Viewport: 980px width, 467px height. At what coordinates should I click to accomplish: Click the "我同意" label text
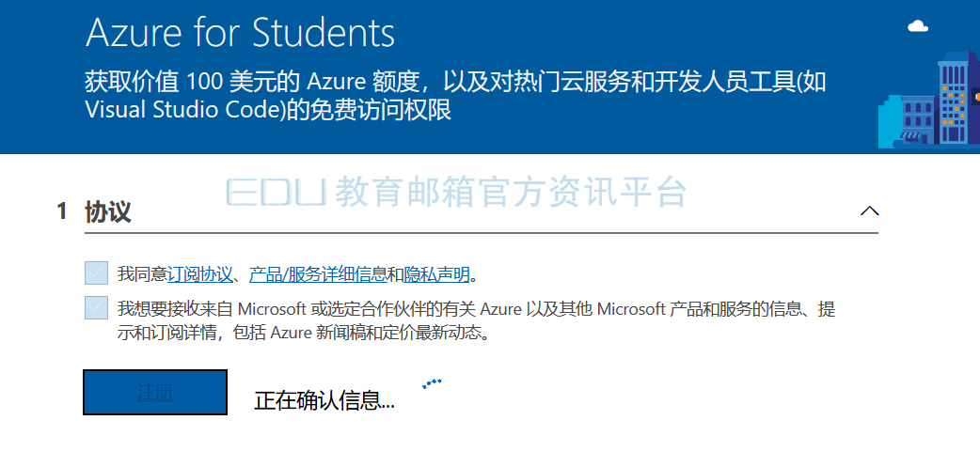pos(142,274)
